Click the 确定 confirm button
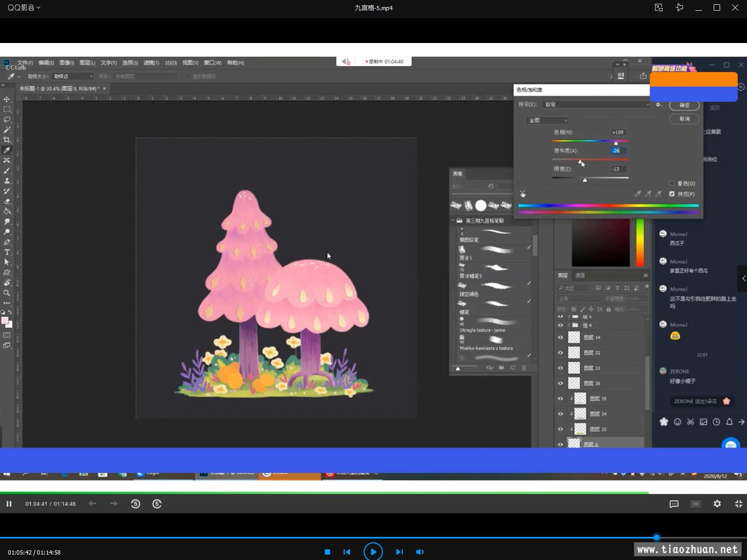Image resolution: width=747 pixels, height=560 pixels. pyautogui.click(x=684, y=105)
